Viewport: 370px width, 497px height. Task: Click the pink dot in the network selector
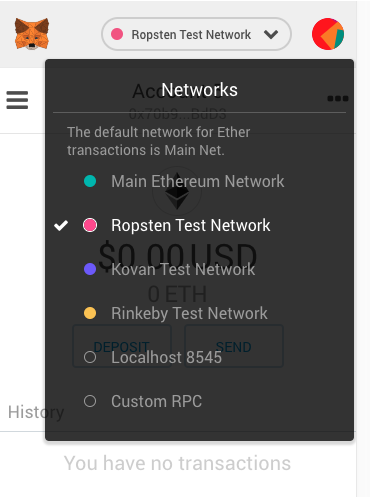(117, 34)
